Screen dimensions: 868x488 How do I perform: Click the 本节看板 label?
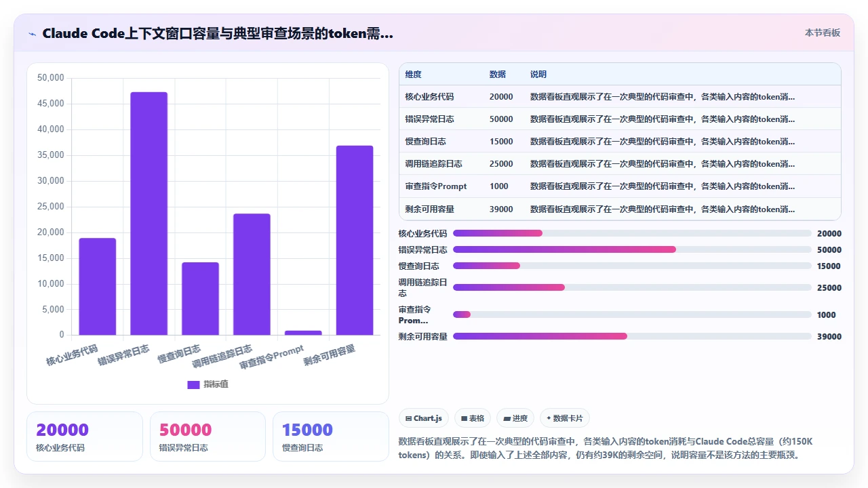(x=823, y=33)
